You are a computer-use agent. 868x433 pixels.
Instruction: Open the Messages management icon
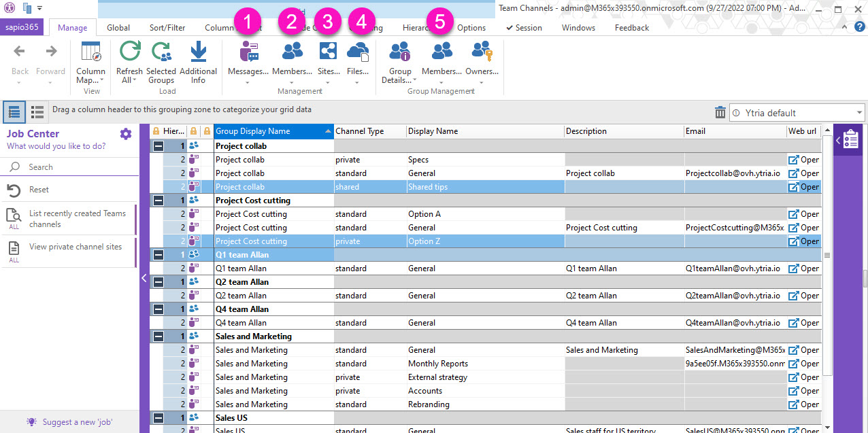point(248,53)
